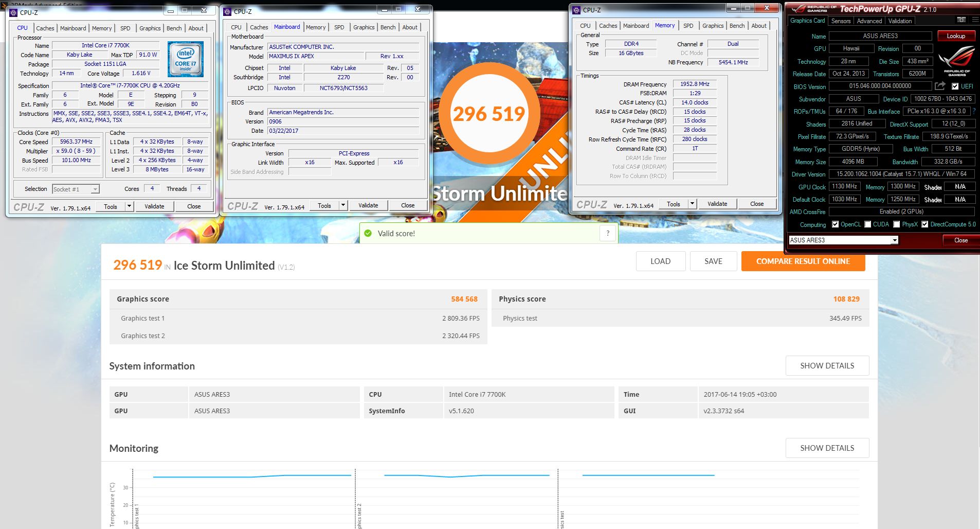Click the NB Frequency value 5454.1 MHz
The height and width of the screenshot is (529, 980).
click(733, 62)
